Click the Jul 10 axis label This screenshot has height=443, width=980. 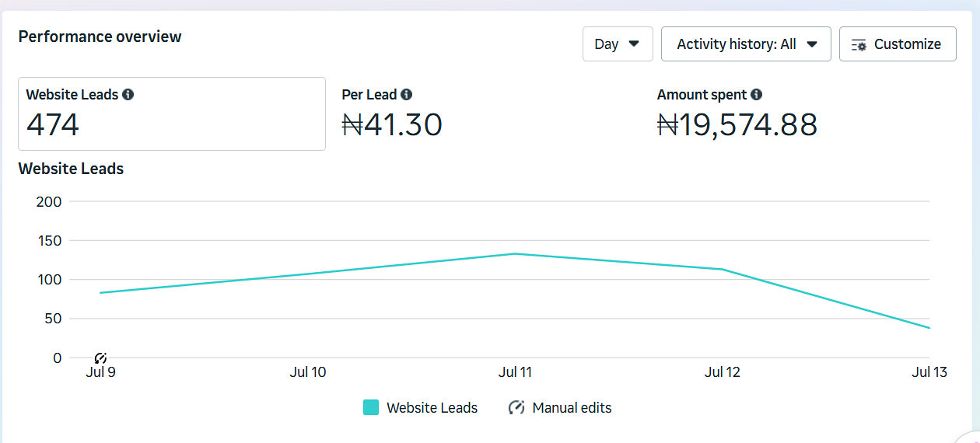[308, 372]
